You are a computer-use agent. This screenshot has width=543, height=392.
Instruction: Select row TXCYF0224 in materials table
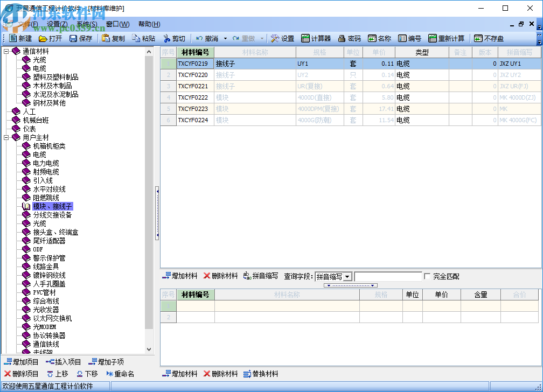(x=351, y=120)
